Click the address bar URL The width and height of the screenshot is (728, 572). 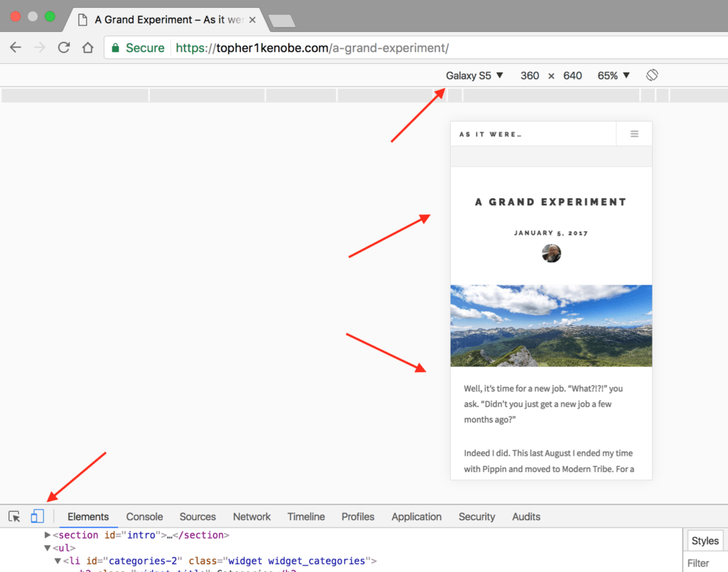312,48
